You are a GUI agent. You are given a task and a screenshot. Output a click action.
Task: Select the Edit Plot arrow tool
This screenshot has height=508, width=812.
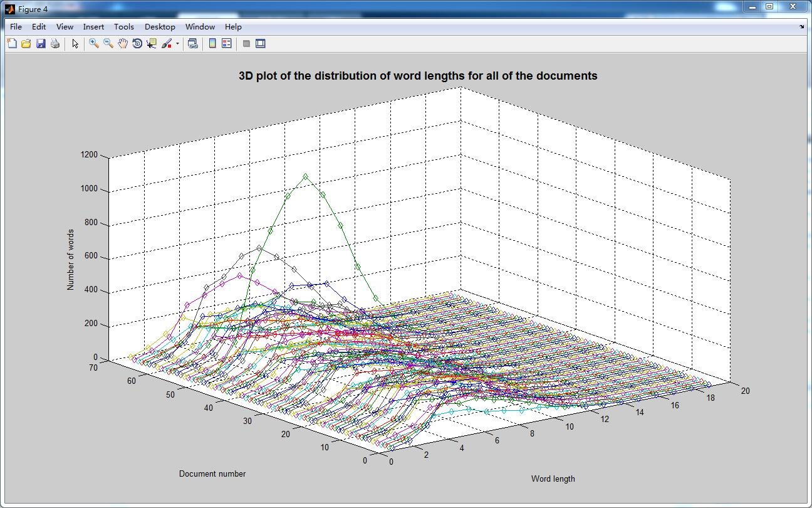75,43
